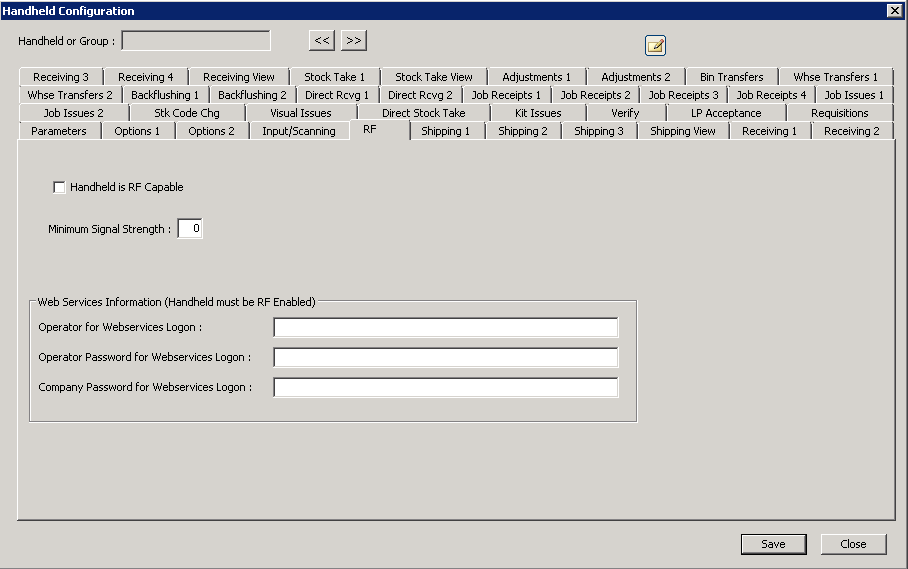Click the Minimum Signal Strength field
Viewport: 908px width, 569px height.
[x=190, y=229]
